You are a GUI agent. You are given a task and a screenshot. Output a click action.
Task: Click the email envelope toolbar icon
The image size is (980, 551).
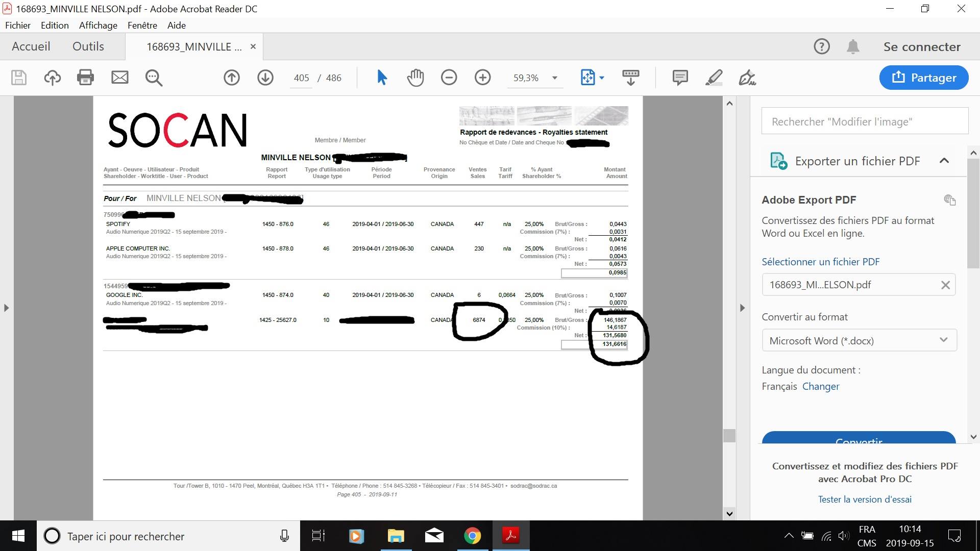(x=120, y=78)
